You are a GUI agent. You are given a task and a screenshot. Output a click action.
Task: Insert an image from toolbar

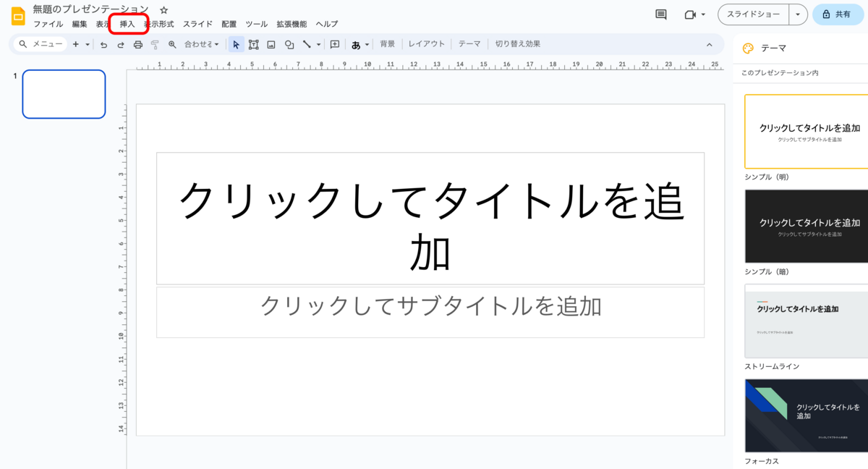point(271,44)
